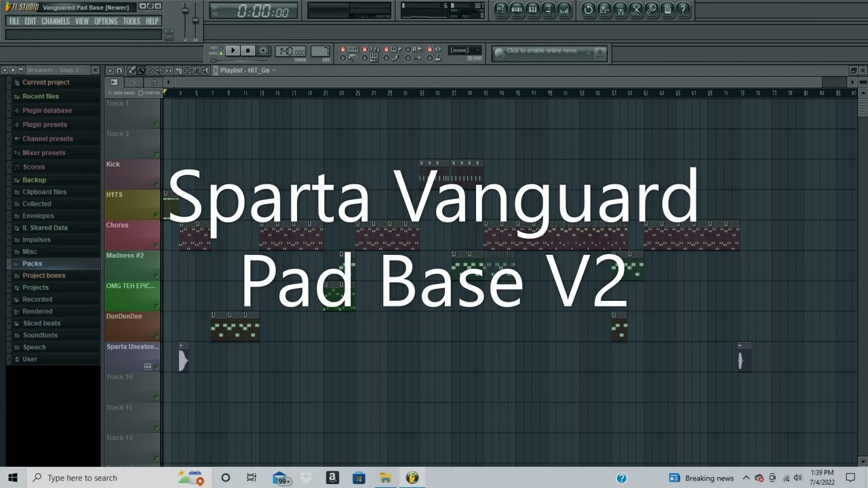Mute the Madness #2 track LED
The image size is (868, 488).
coord(156,276)
